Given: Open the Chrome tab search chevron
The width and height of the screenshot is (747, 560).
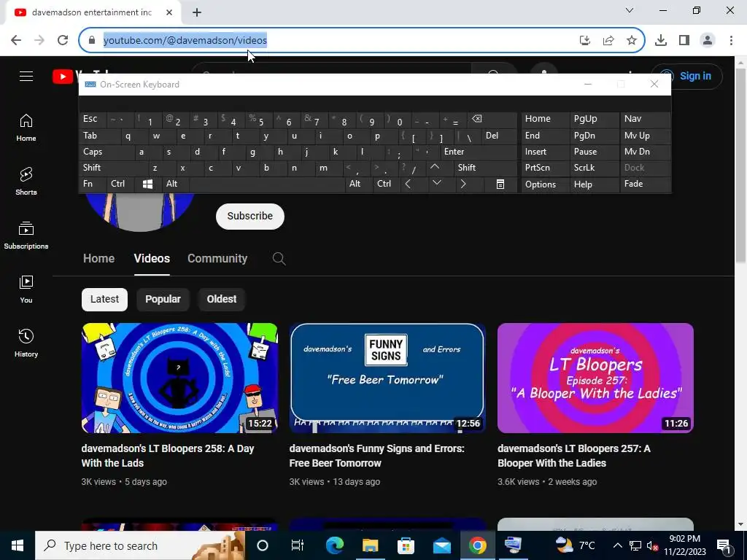Looking at the screenshot, I should coord(630,10).
